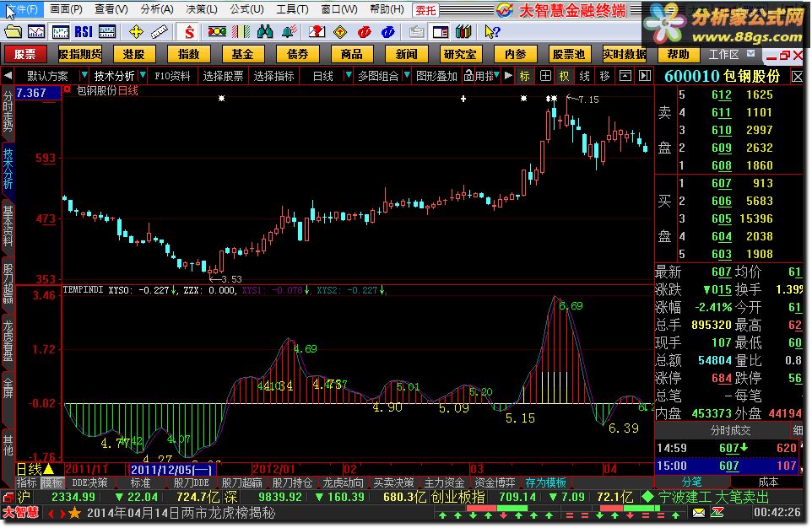Open dropdown arrow next to 日线
Viewport: 812px width, 528px height.
point(349,76)
